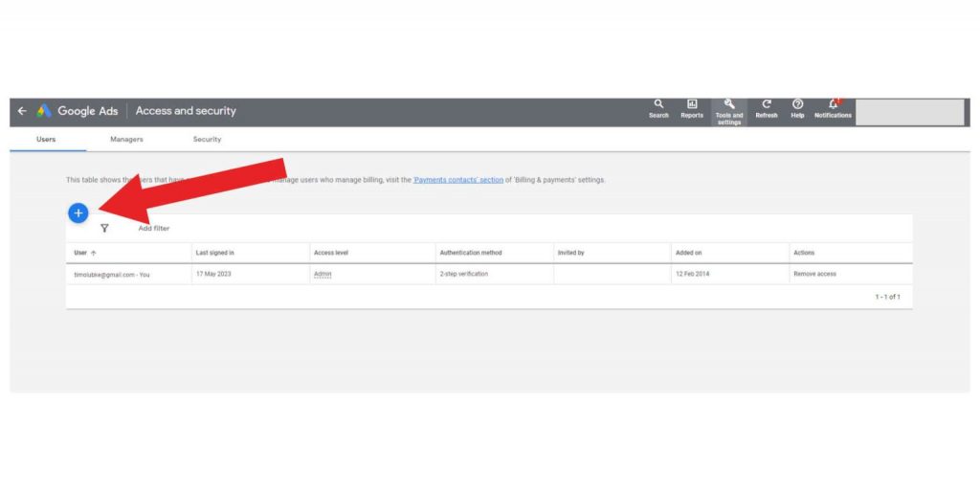Open Search from the top bar

(658, 109)
